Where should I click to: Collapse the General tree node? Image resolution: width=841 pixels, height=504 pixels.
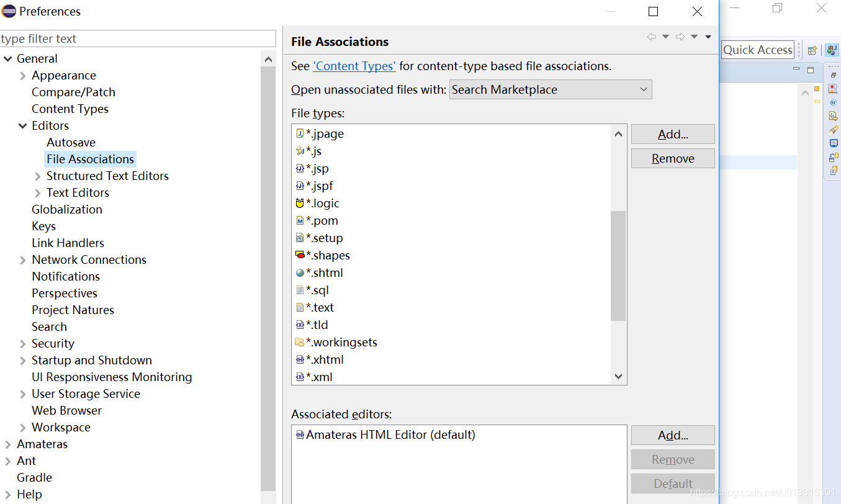pos(7,59)
